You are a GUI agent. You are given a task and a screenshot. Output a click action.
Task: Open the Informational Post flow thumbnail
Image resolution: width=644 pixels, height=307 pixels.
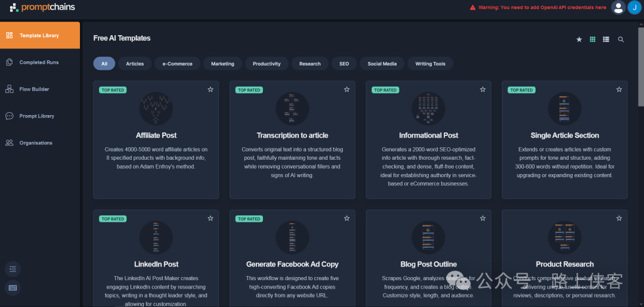click(x=428, y=108)
